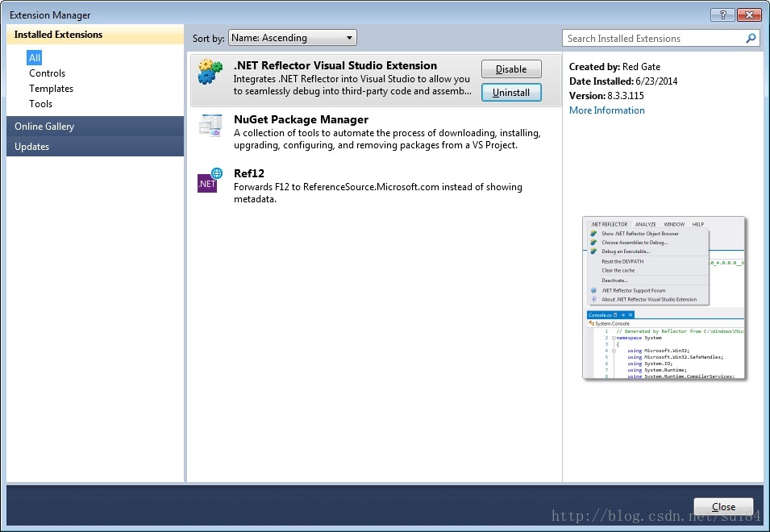Select the Ref12 extension title

[x=249, y=173]
